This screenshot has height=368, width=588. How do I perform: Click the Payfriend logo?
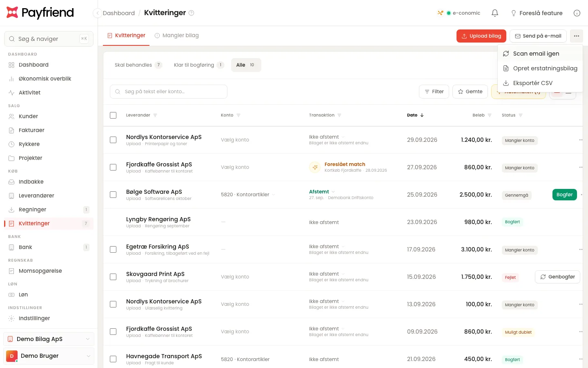point(40,13)
